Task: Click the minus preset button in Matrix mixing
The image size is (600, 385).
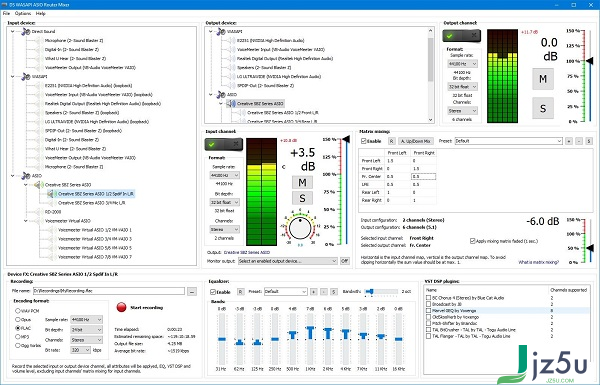Action: pyautogui.click(x=579, y=141)
